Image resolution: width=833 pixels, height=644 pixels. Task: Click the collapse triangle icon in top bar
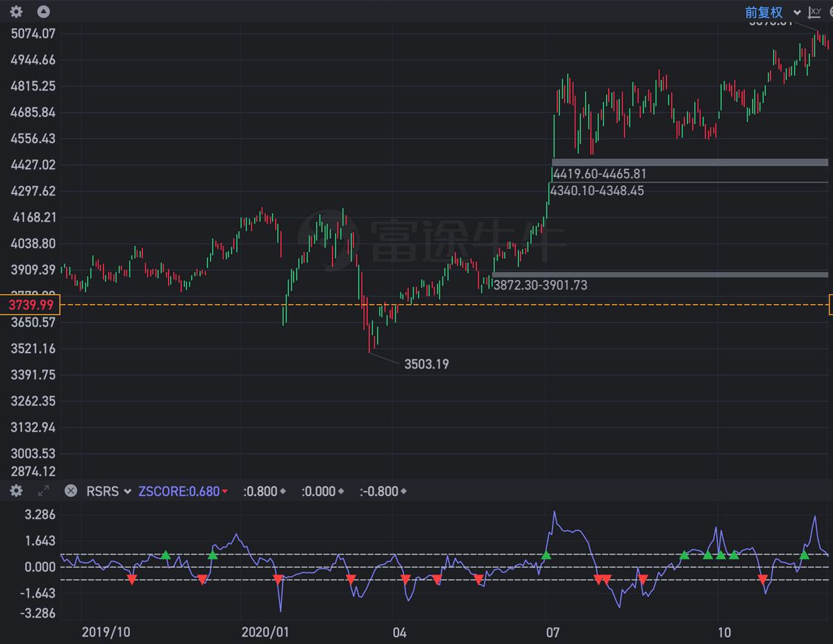[43, 12]
